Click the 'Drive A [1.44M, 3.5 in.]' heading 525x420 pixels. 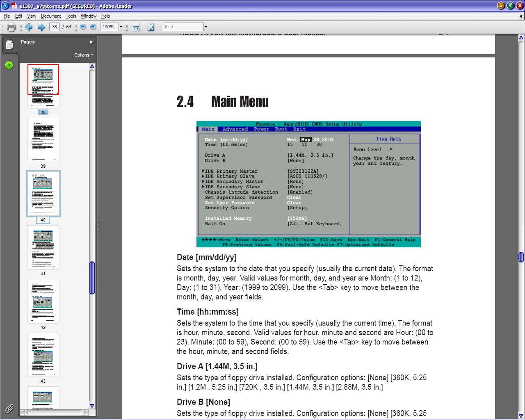217,366
